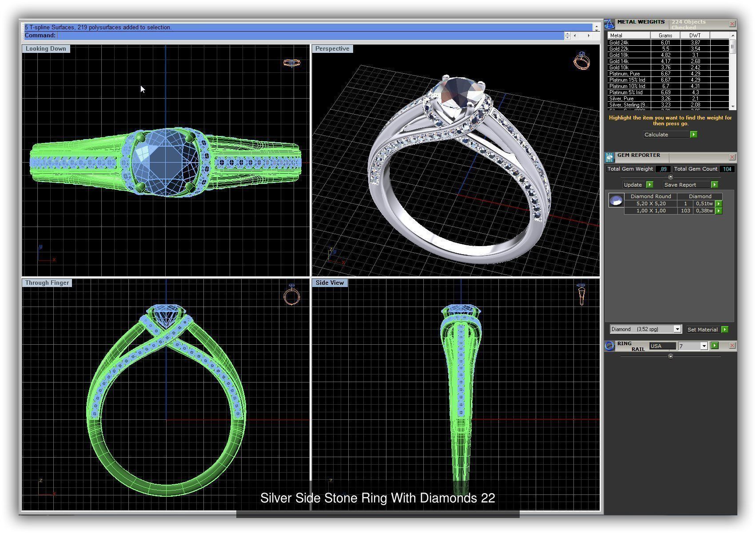Select the Platinum 10% Irid row
Viewport: 756px width, 534px height.
click(668, 86)
